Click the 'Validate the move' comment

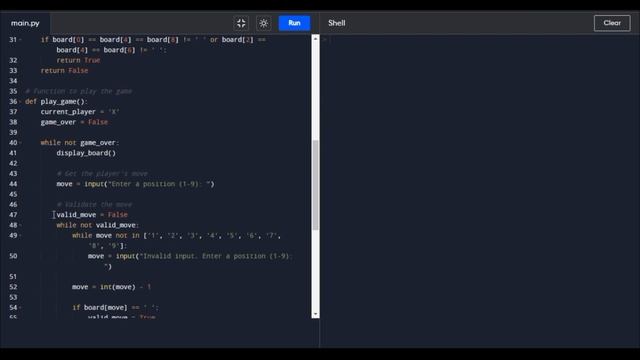(94, 204)
